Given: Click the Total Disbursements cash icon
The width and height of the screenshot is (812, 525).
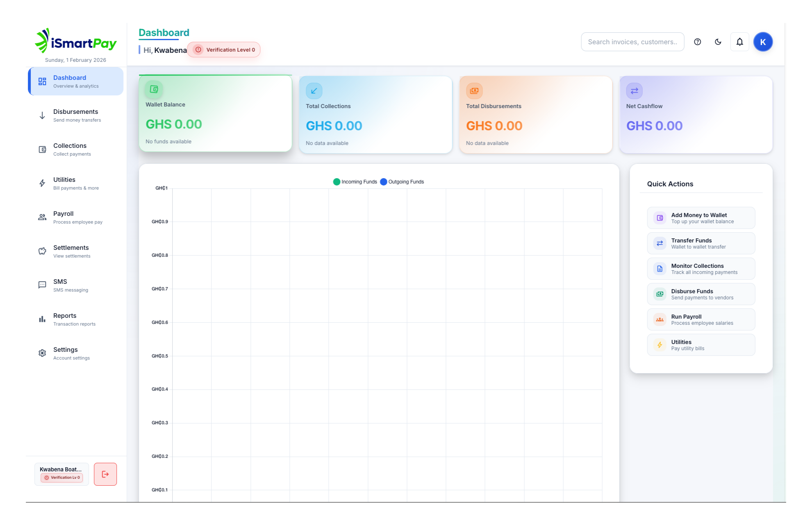Looking at the screenshot, I should point(474,91).
